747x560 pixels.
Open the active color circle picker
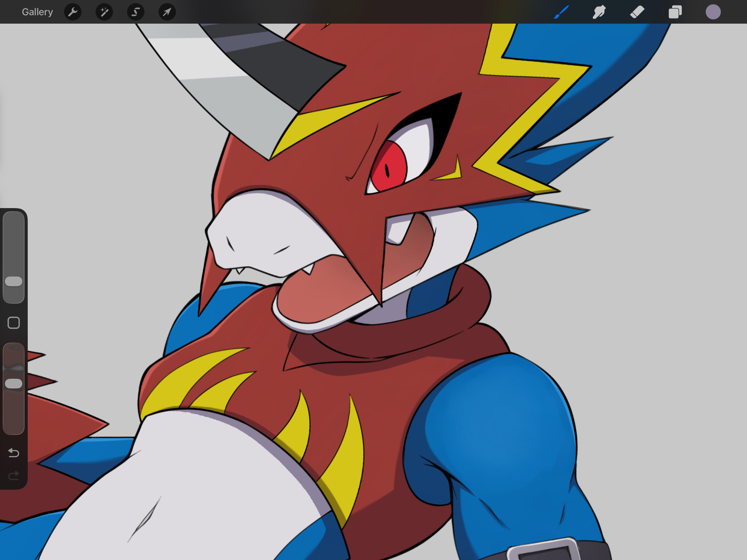713,12
